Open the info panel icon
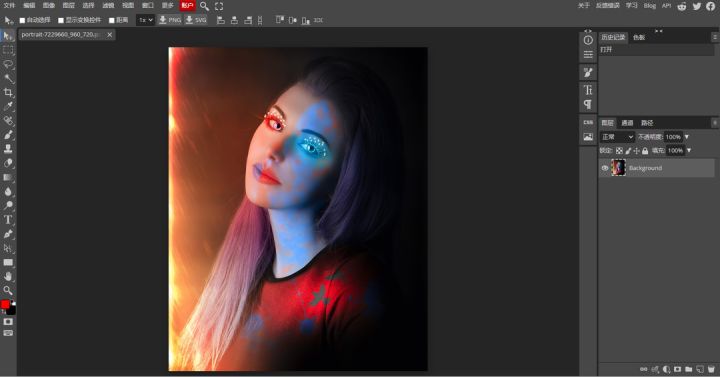Viewport: 720px width, 377px height. pyautogui.click(x=588, y=40)
